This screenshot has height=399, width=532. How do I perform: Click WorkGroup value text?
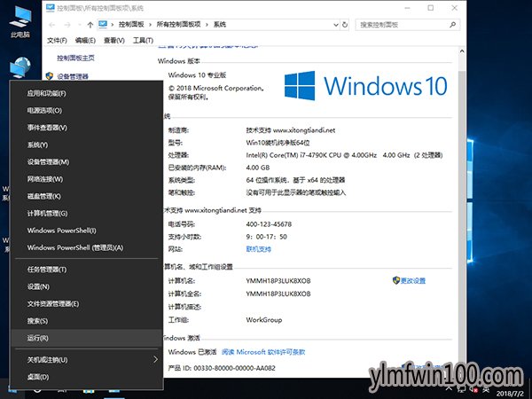[x=264, y=320]
